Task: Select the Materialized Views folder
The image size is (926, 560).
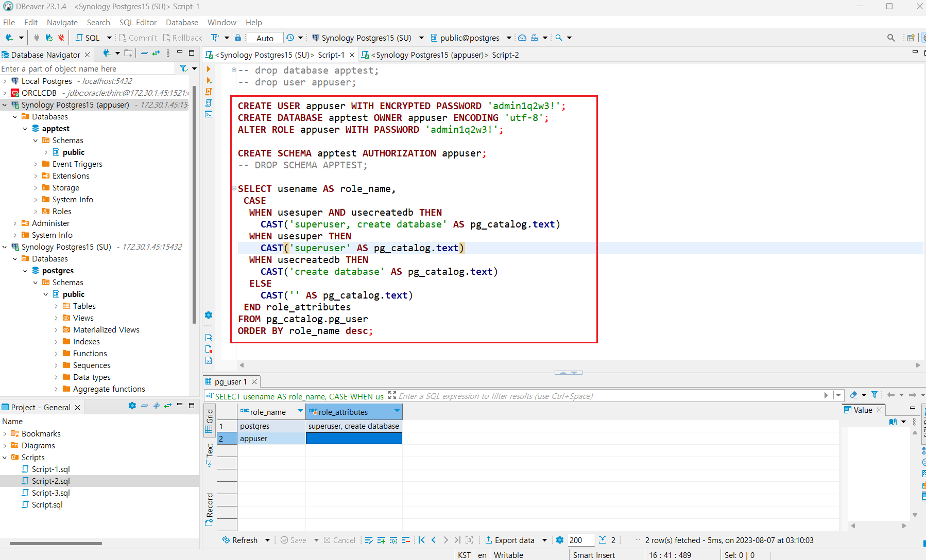Action: click(x=106, y=329)
